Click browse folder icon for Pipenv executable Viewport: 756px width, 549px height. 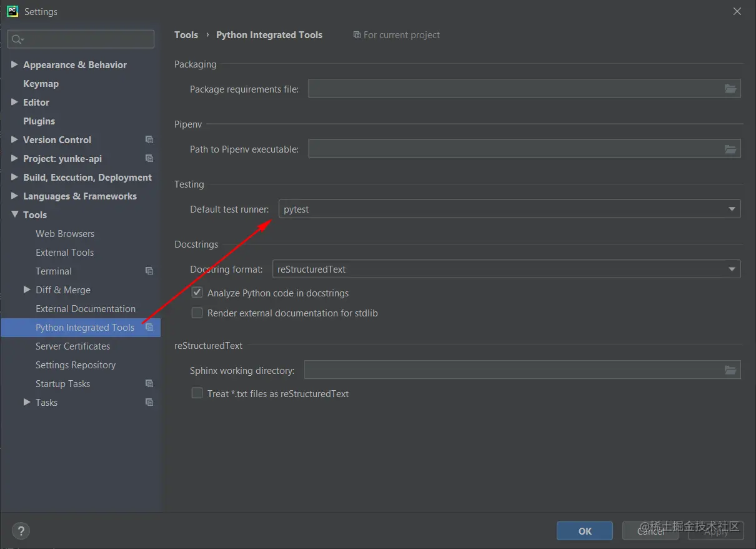730,149
